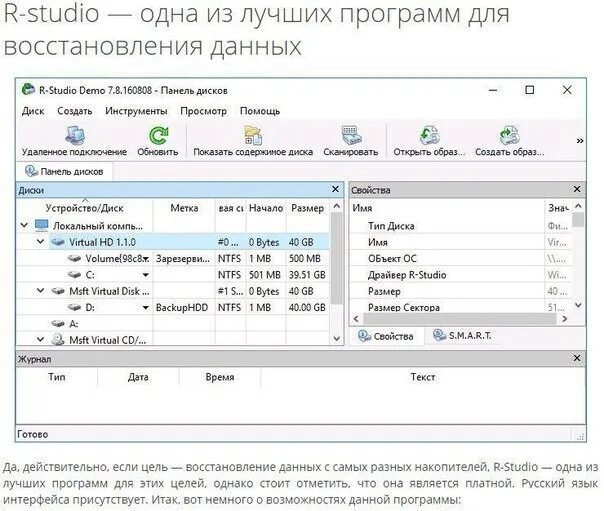Click the Msft Virtual CD drive icon
The image size is (604, 511).
[58, 339]
